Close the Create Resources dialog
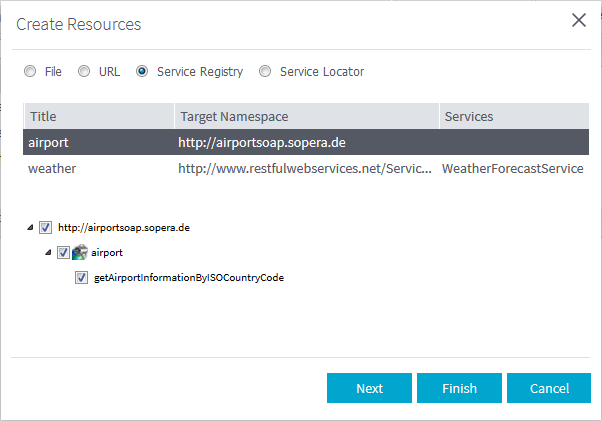The image size is (602, 421). pyautogui.click(x=578, y=20)
